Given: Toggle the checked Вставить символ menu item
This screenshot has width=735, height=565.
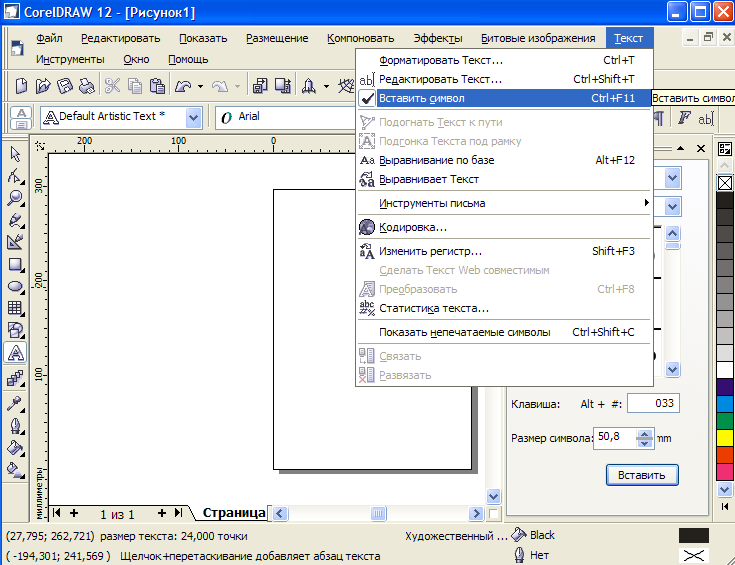Looking at the screenshot, I should [504, 98].
